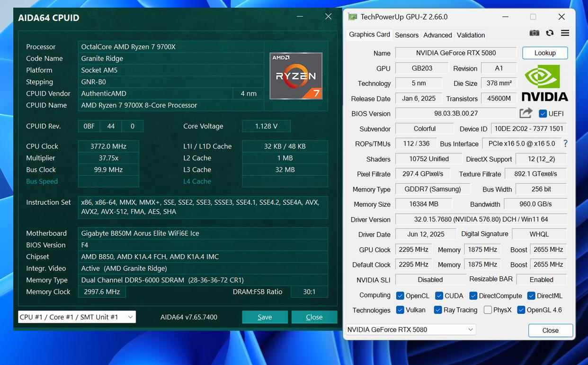This screenshot has height=365, width=588.
Task: Toggle the OpenCL checkbox
Action: (400, 296)
